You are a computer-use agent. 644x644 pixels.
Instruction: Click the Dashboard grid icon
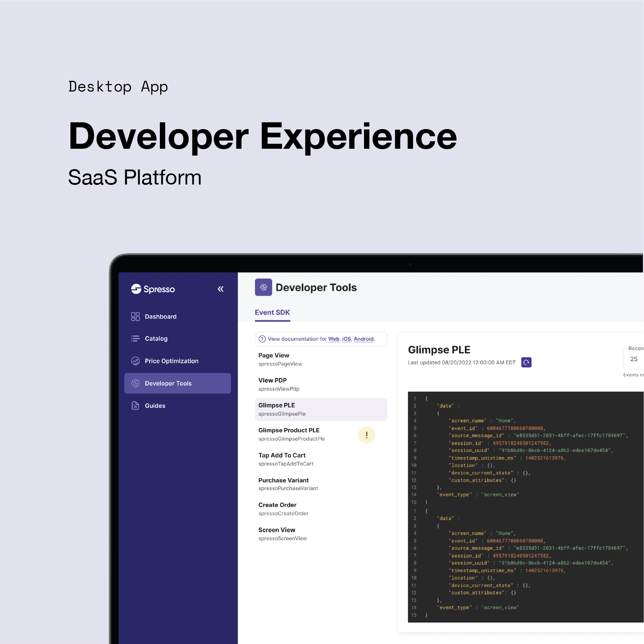pos(135,316)
